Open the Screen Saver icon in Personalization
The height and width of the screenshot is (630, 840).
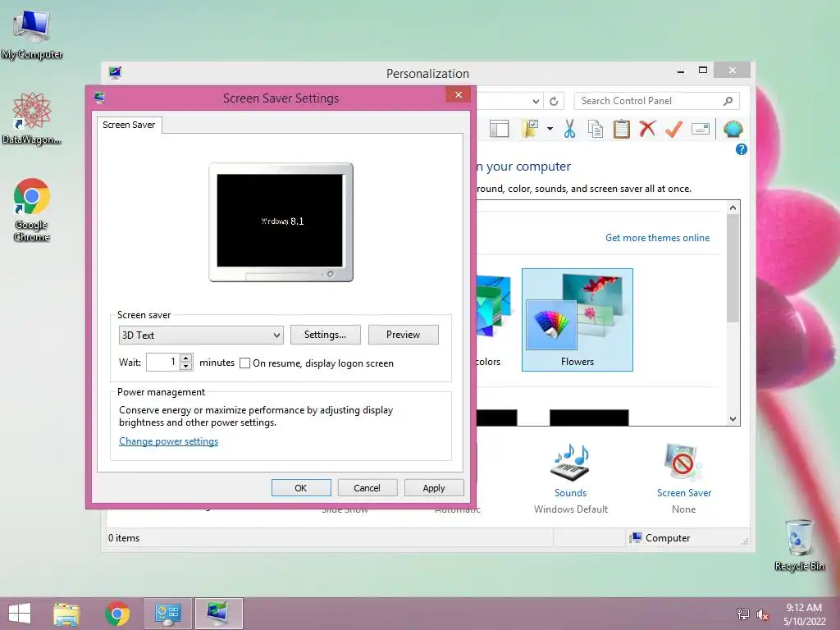pos(683,463)
